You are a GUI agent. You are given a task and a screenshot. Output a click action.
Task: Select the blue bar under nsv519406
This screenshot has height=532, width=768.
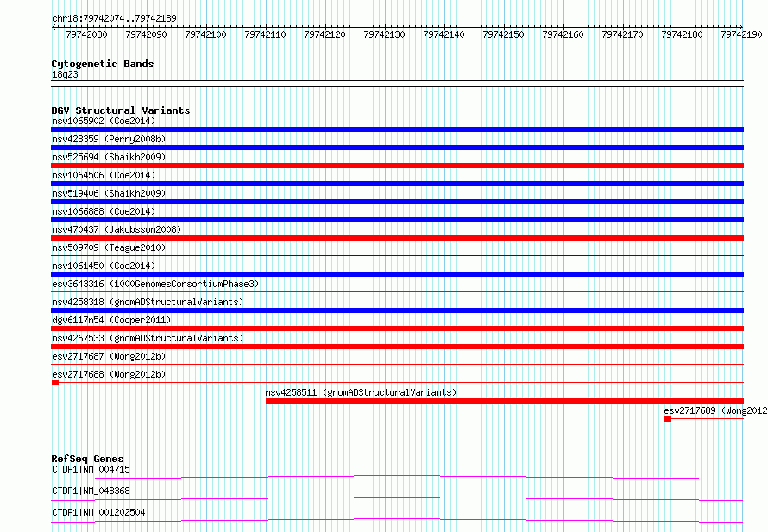tap(397, 202)
